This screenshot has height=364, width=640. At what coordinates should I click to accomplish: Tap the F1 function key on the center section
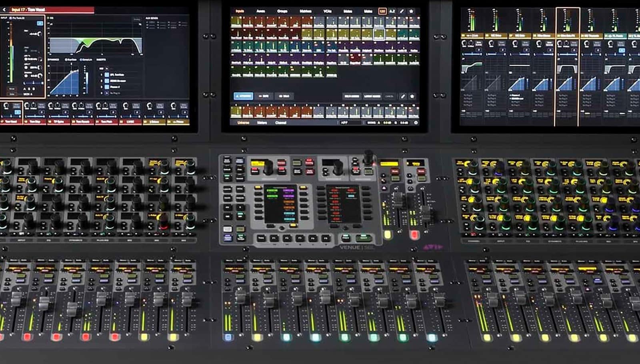point(274,238)
